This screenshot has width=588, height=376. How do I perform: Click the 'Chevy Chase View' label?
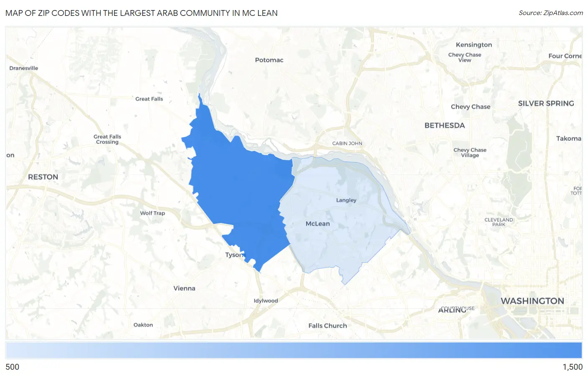465,57
